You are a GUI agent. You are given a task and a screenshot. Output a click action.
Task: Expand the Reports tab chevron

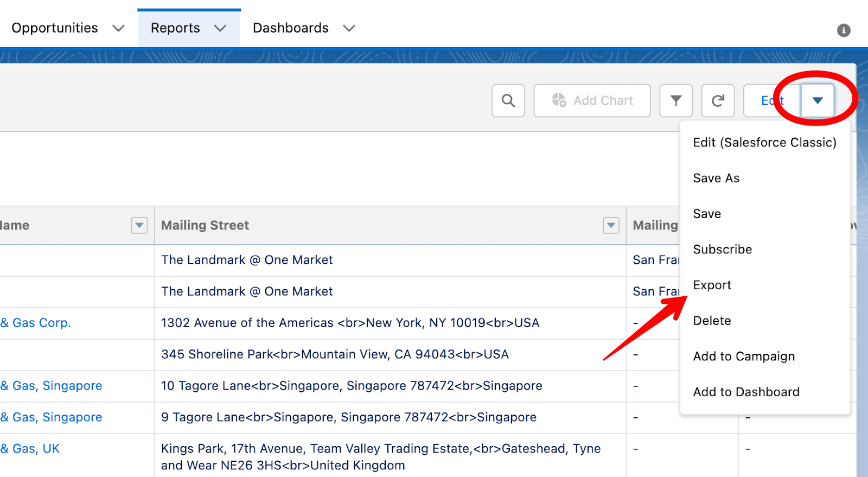(x=220, y=28)
